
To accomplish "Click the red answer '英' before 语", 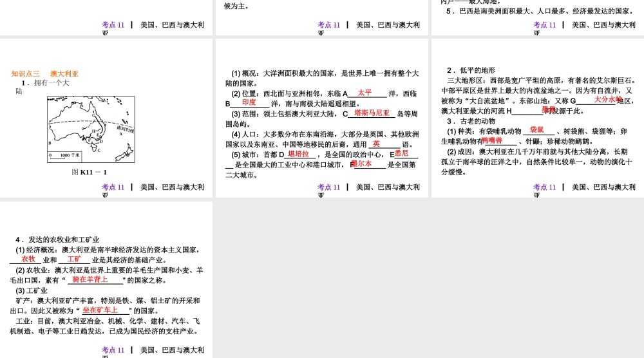I will 376,144.
